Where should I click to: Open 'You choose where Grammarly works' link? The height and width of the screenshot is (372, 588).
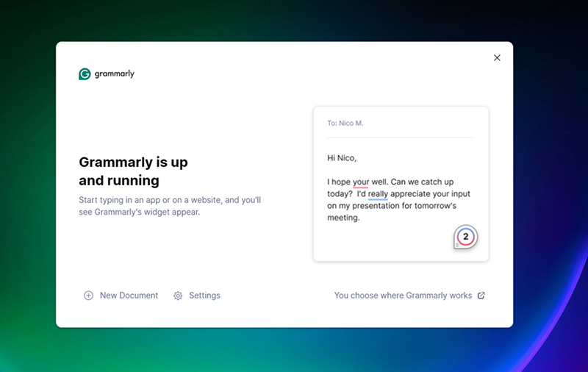pos(409,296)
